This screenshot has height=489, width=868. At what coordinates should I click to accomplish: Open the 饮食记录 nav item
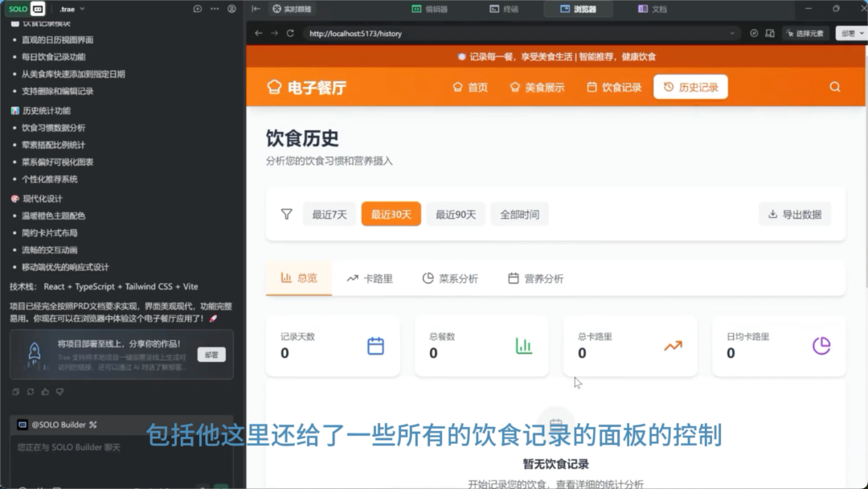[x=614, y=87]
